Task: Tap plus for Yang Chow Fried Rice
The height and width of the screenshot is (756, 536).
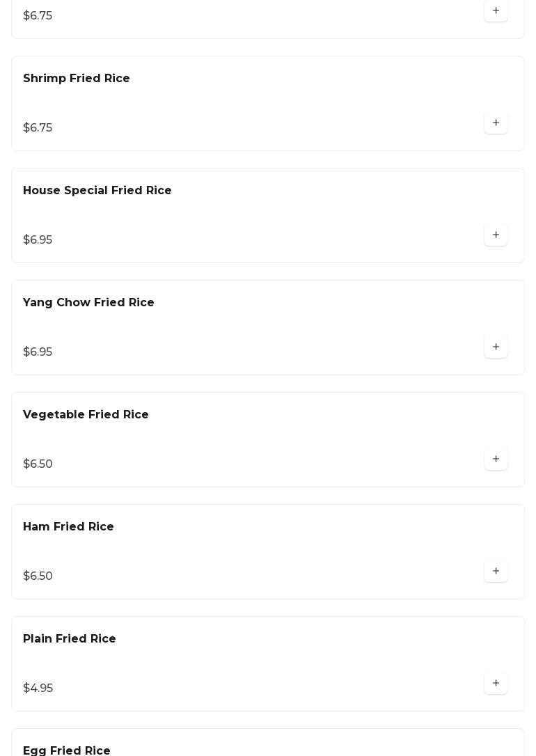Action: [496, 347]
